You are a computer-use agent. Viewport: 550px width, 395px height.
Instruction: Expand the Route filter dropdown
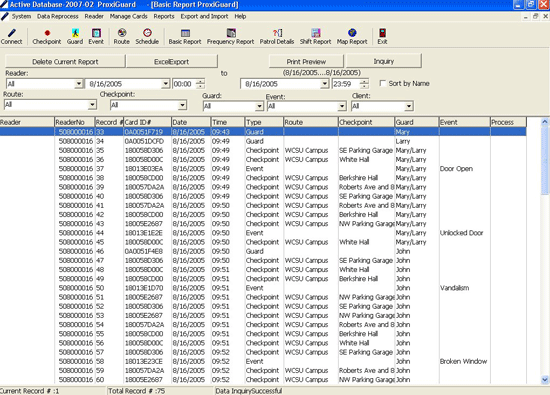point(92,105)
